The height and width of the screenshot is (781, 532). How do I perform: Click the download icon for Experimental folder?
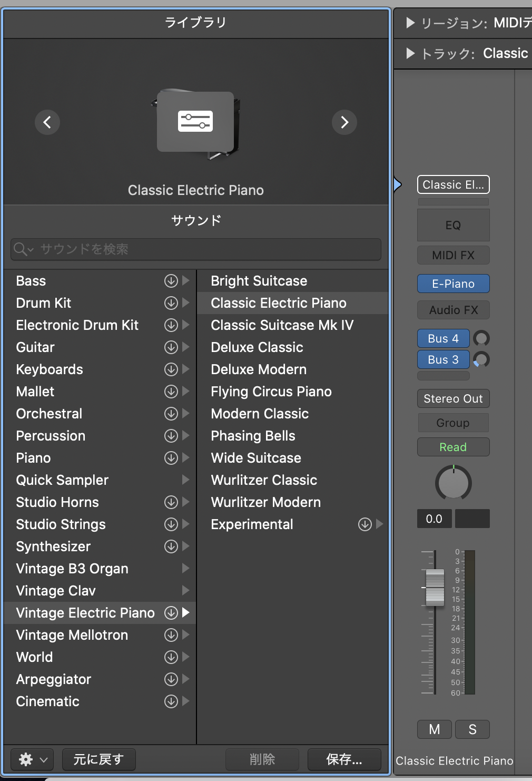(365, 524)
